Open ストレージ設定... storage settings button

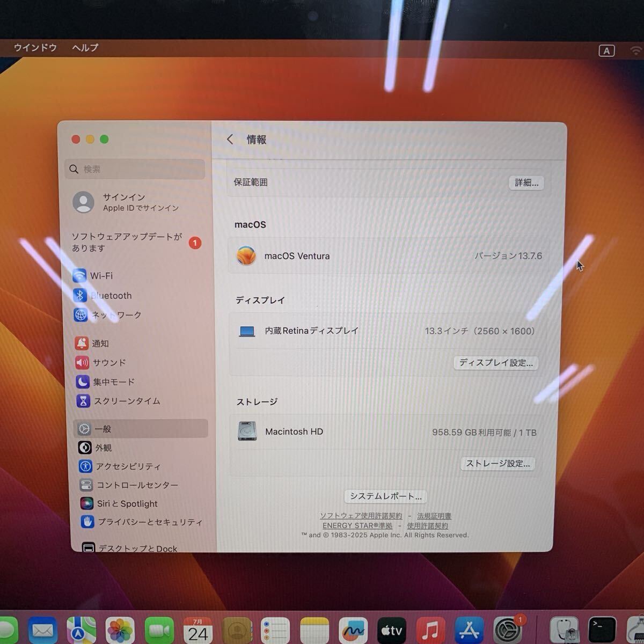point(498,464)
